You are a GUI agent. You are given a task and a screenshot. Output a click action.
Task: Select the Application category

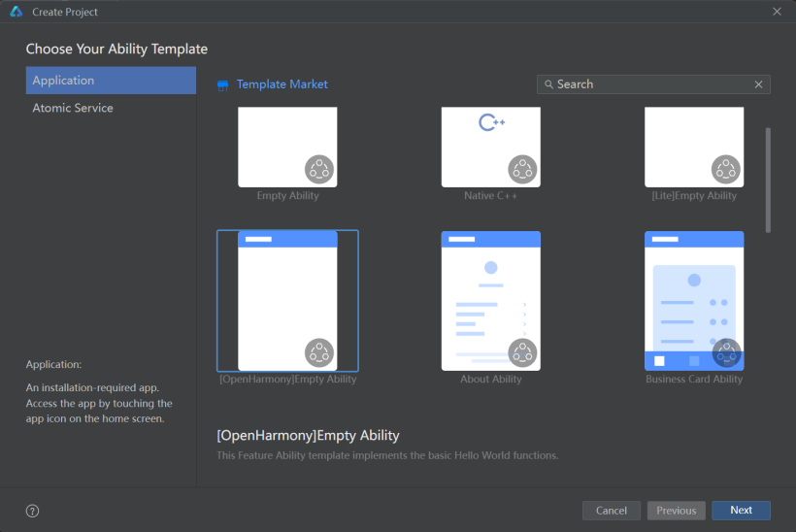[111, 81]
